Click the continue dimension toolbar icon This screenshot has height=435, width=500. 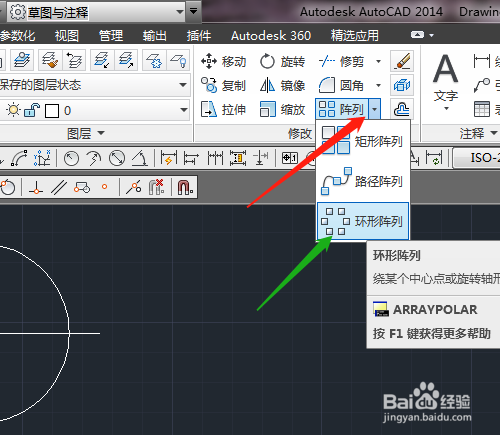tap(215, 158)
